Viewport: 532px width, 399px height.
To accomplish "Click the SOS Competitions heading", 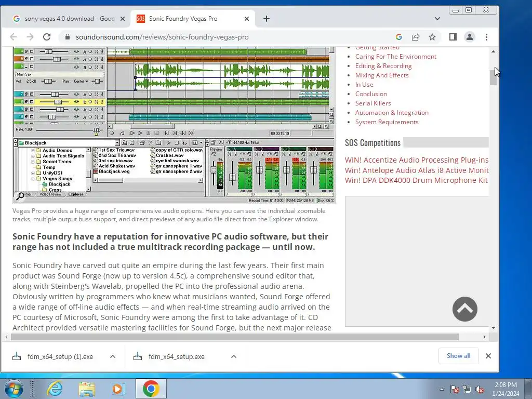I will pos(373,143).
